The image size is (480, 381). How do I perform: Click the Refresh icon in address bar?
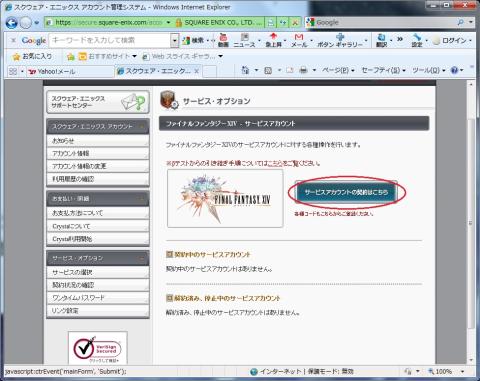point(283,23)
